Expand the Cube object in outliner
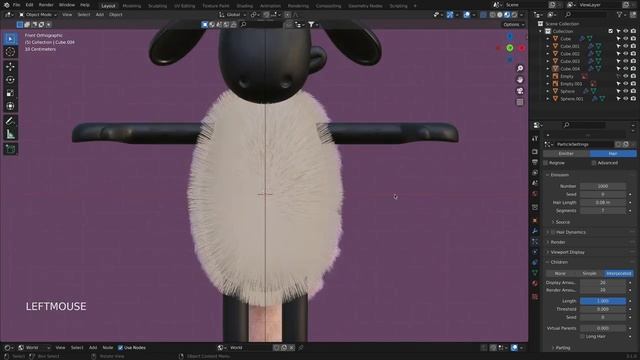640x360 pixels. 548,39
